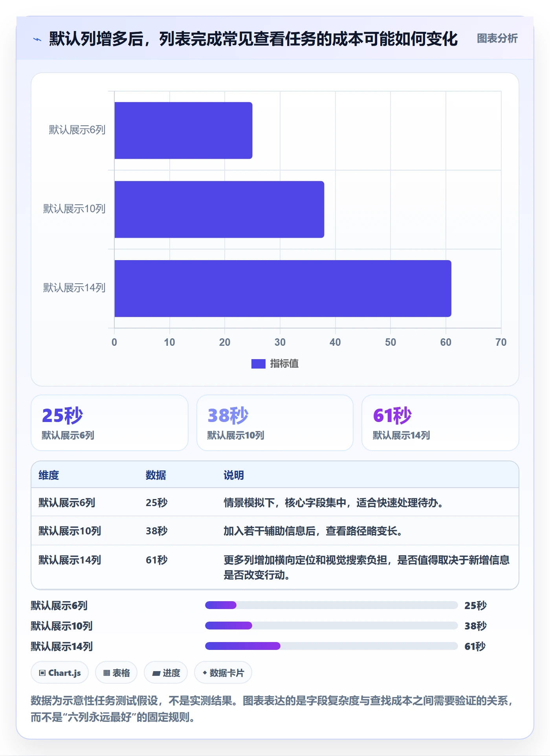Click the 默认展示10列 progress bar
Viewport: 550px width, 756px height.
click(x=332, y=626)
